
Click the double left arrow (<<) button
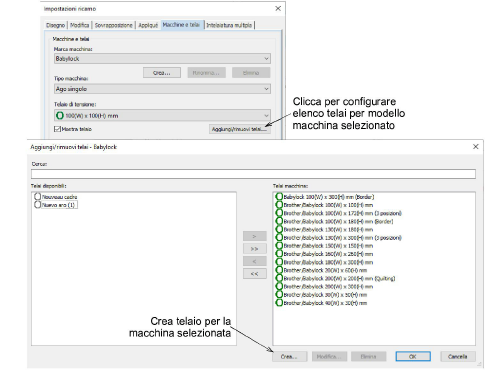255,274
